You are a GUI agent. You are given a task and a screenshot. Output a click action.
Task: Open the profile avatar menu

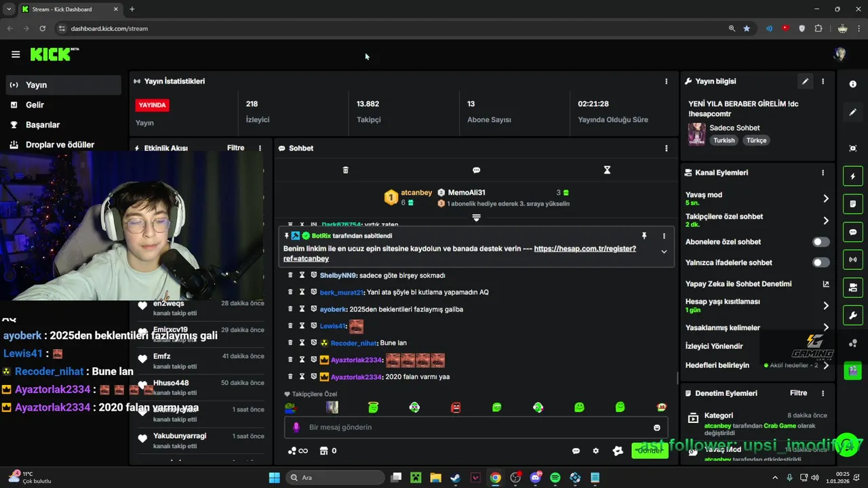840,54
